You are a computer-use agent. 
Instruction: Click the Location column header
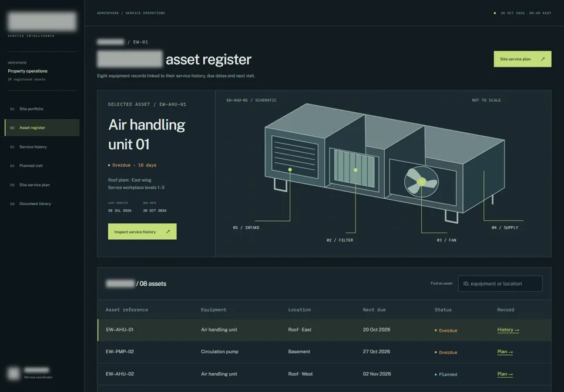click(299, 310)
